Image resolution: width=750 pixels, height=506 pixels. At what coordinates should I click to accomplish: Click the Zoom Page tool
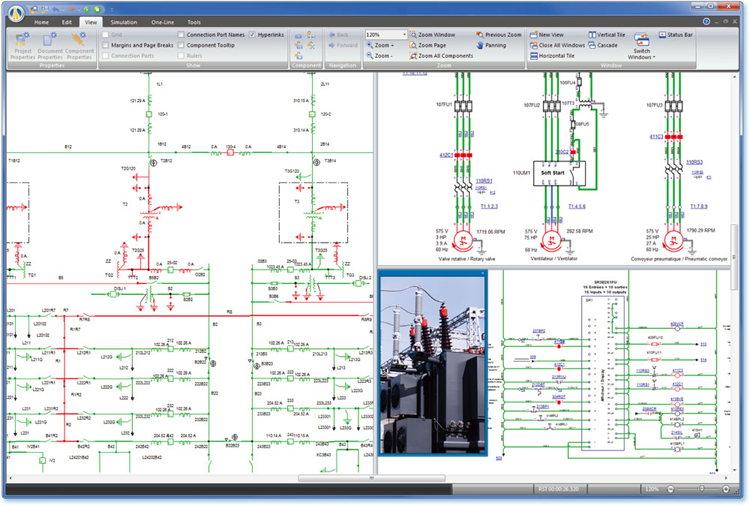(428, 45)
